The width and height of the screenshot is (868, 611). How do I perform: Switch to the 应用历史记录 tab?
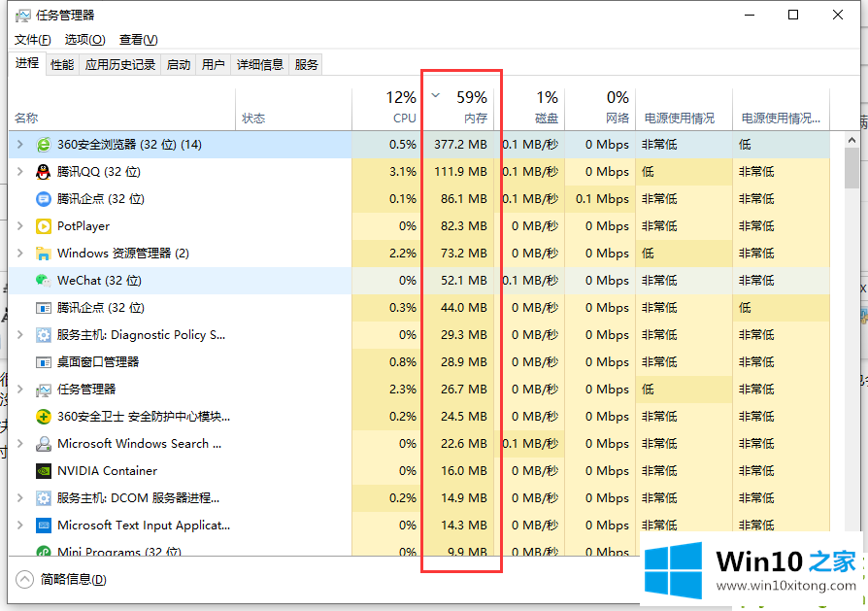pyautogui.click(x=120, y=65)
